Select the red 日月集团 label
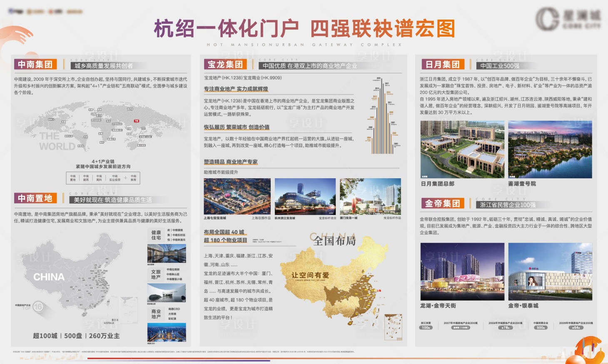This screenshot has height=364, width=608. coord(442,64)
